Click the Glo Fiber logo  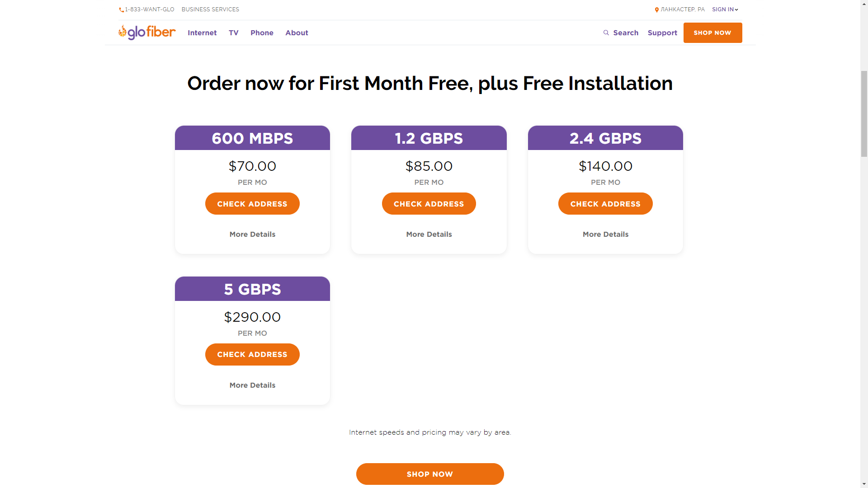(x=147, y=33)
